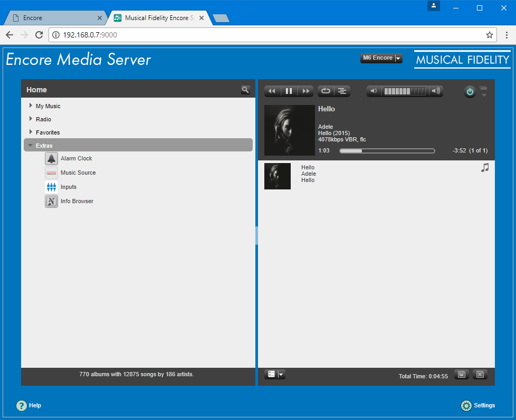516x420 pixels.
Task: Clear the playlist with the X button
Action: click(480, 375)
